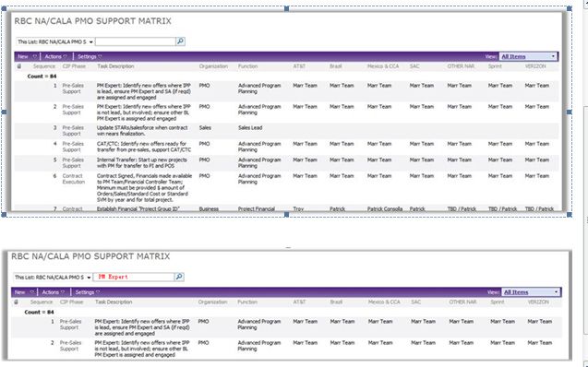Click VERIZON column header in the lower list
The height and width of the screenshot is (367, 588).
click(538, 302)
